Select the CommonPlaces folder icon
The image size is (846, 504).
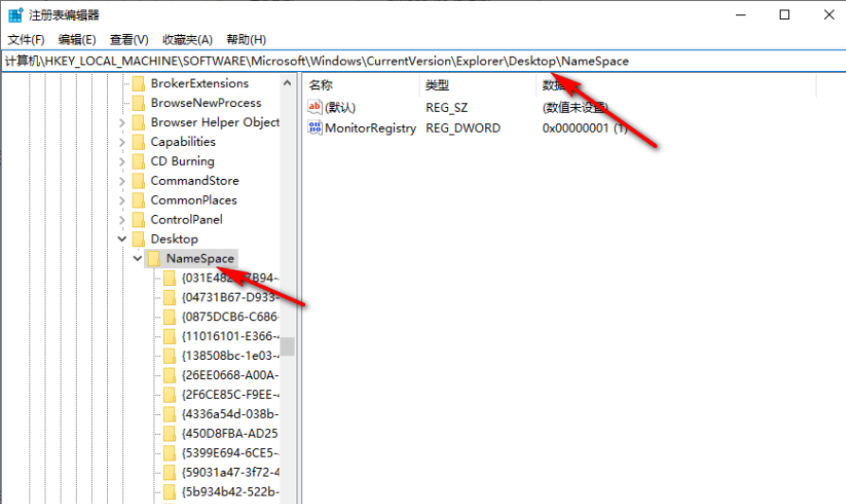(138, 200)
